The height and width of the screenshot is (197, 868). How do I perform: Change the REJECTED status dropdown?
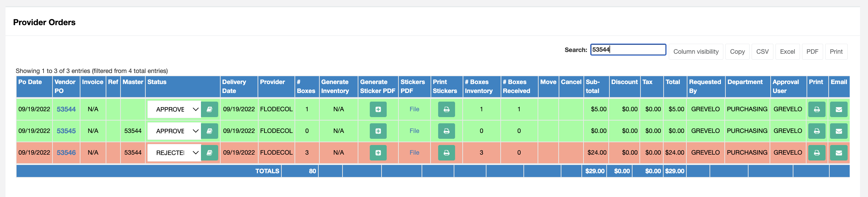pyautogui.click(x=174, y=153)
